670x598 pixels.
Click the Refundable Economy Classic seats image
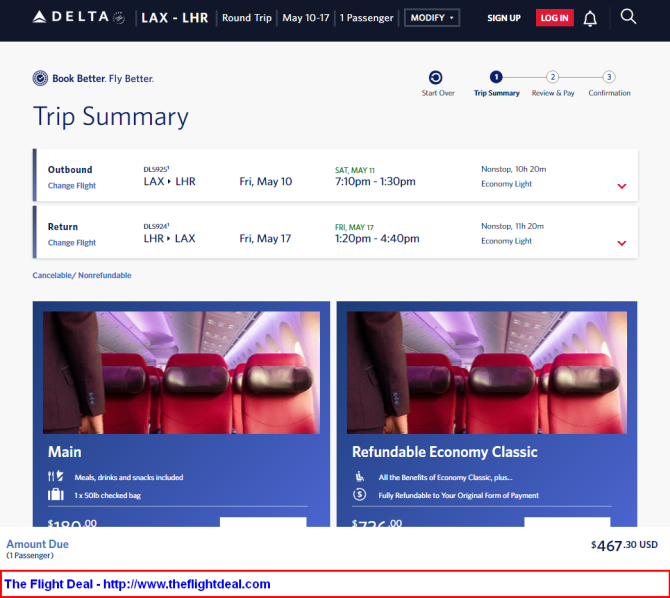[487, 373]
